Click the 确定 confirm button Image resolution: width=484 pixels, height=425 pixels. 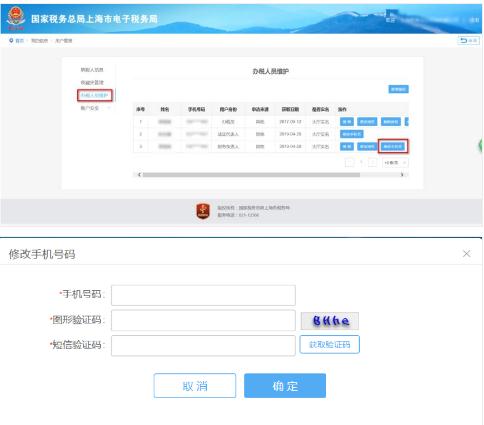coord(285,386)
